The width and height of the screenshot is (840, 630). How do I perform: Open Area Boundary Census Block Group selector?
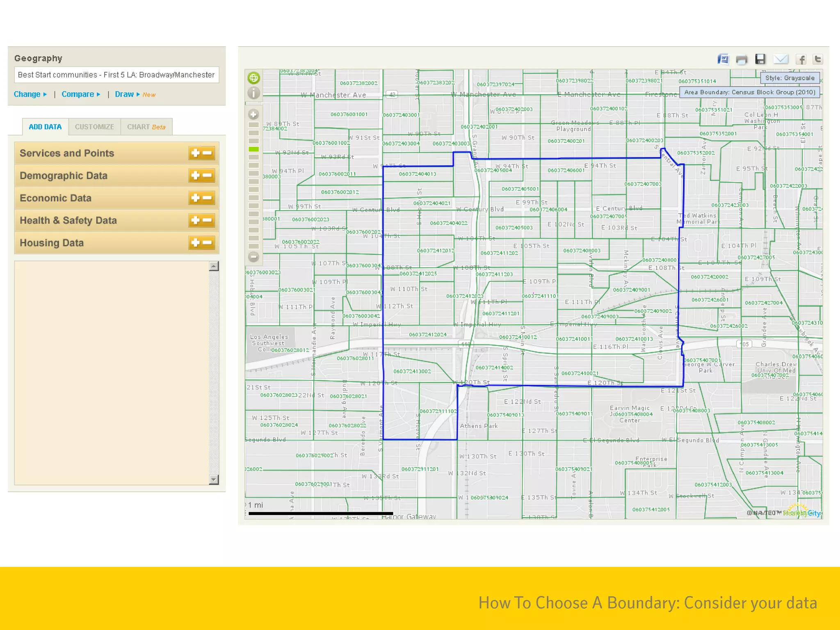point(749,92)
